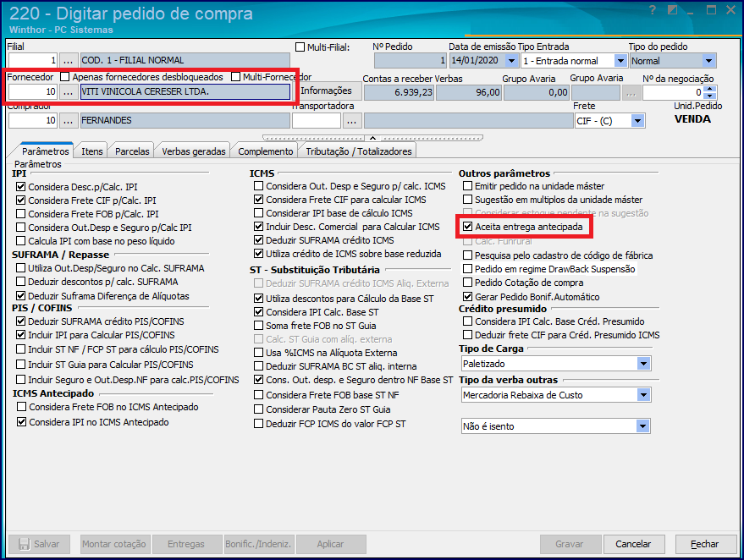Image resolution: width=744 pixels, height=560 pixels.
Task: Toggle Multi-Fornecedor checkbox
Action: click(236, 76)
